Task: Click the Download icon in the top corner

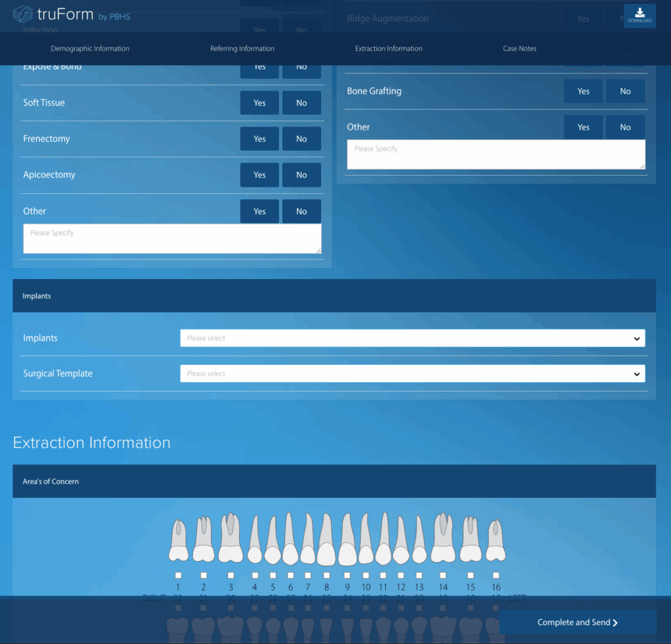Action: coord(639,14)
